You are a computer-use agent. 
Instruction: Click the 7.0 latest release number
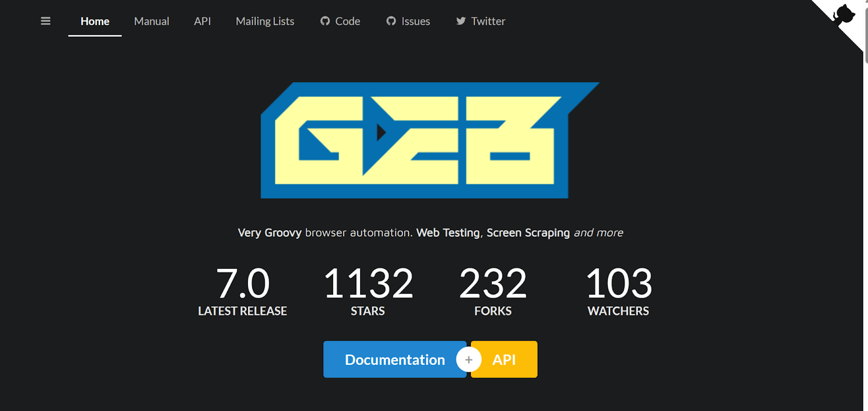click(x=242, y=283)
